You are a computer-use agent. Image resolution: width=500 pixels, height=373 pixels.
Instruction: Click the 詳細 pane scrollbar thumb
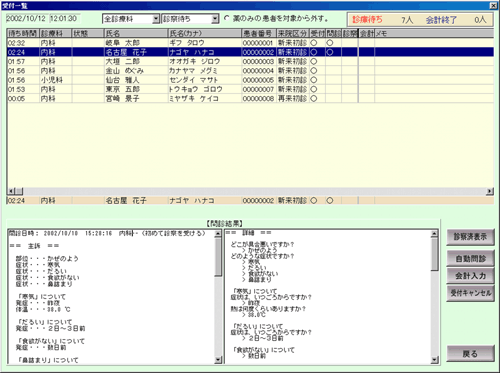[x=434, y=254]
